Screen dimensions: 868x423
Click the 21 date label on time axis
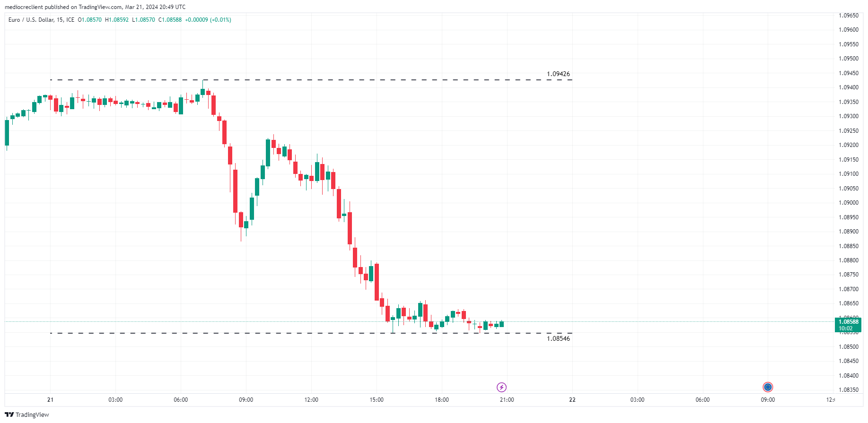50,400
